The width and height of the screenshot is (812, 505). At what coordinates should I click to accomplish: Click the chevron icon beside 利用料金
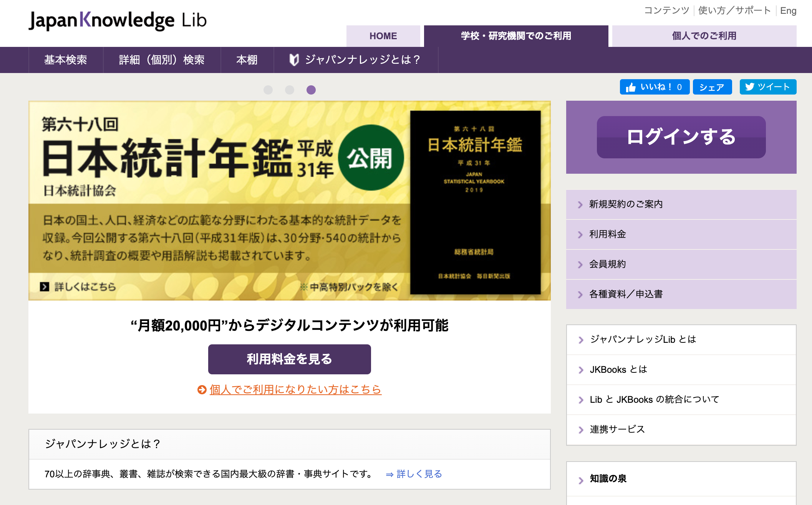click(580, 235)
